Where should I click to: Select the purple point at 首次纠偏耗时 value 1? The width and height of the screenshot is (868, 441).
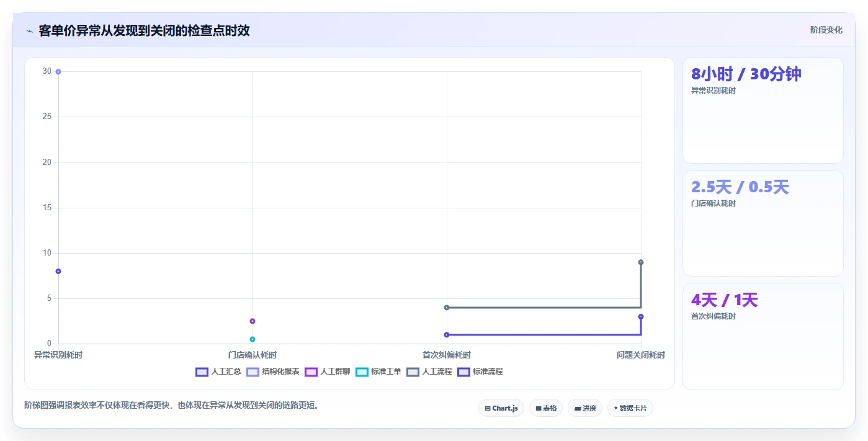447,335
